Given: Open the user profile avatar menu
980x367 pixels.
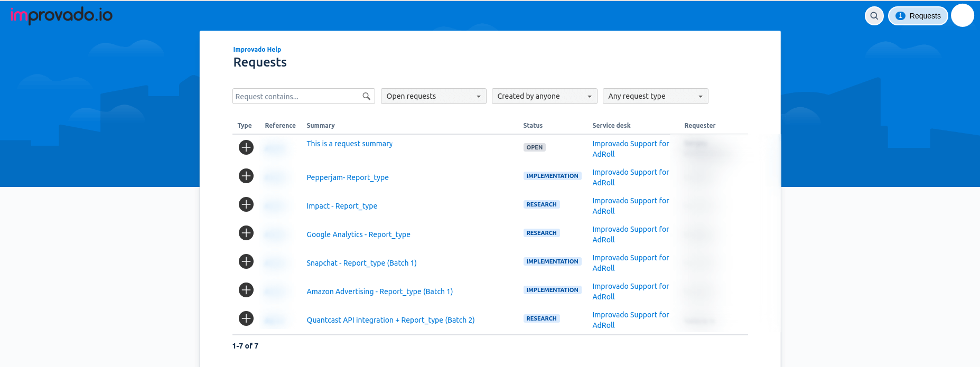Looking at the screenshot, I should (x=962, y=16).
